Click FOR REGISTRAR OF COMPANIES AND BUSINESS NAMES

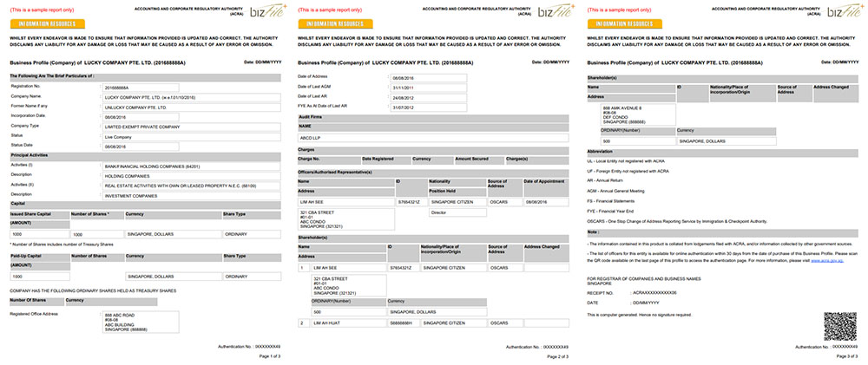pos(644,278)
